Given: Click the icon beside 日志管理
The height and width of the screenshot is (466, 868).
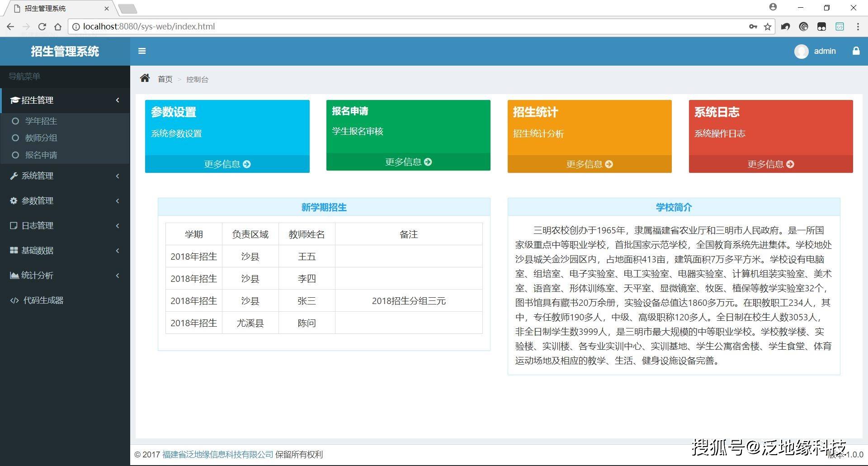Looking at the screenshot, I should pos(14,225).
